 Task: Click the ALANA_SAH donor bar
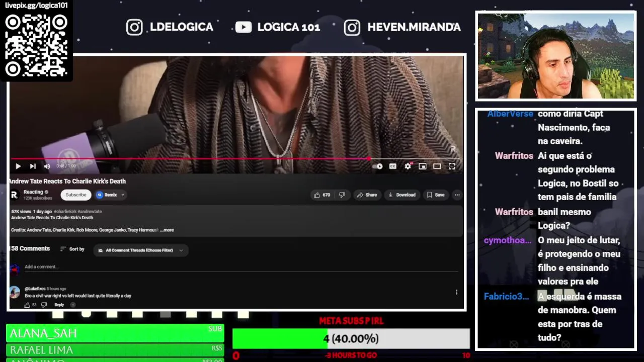tap(115, 333)
